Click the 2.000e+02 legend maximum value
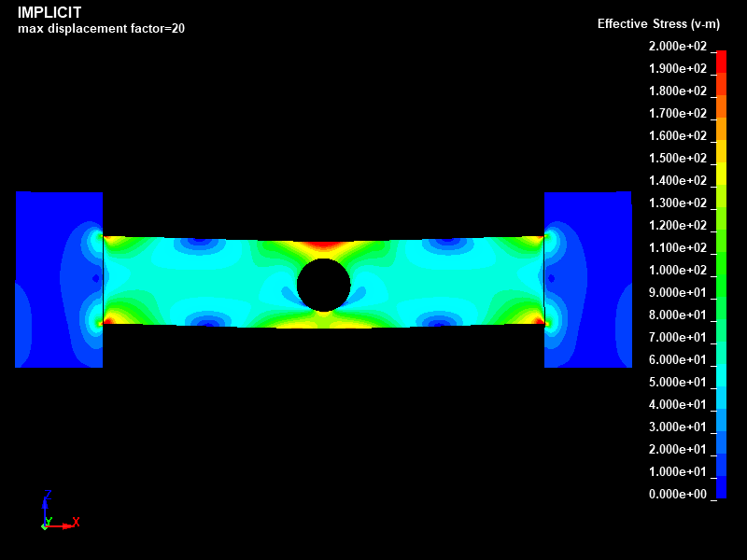Viewport: 747px width, 560px height. coord(678,47)
